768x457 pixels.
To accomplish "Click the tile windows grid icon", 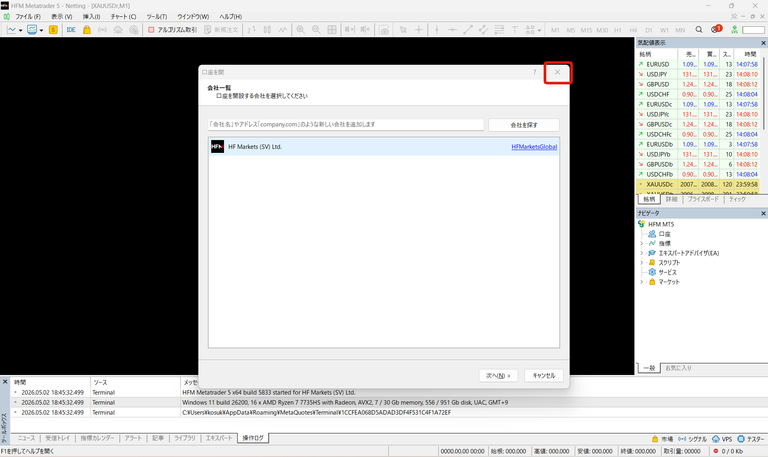I will 332,30.
